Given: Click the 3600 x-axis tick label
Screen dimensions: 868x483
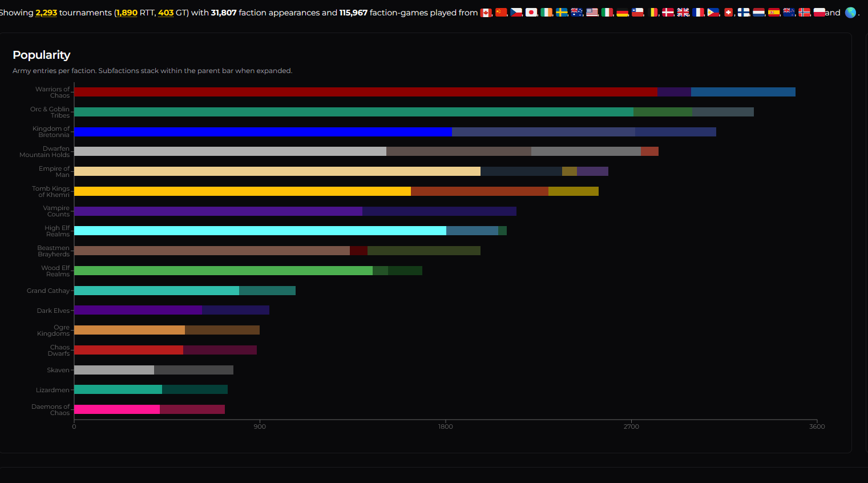Looking at the screenshot, I should [x=817, y=426].
